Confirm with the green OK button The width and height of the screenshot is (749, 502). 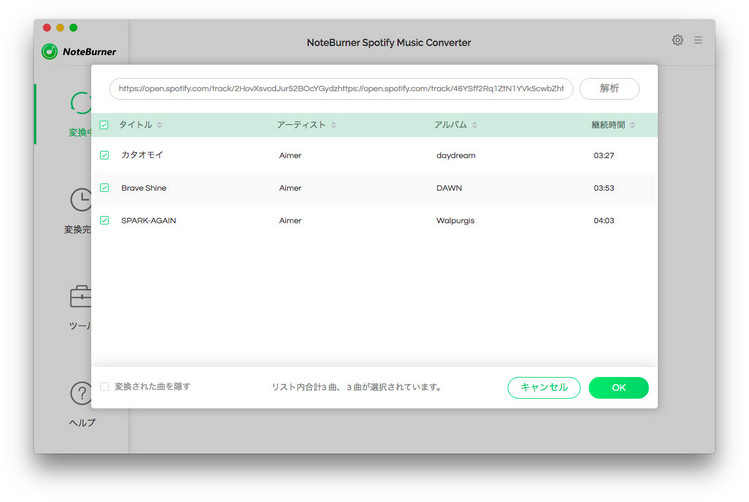pyautogui.click(x=619, y=387)
